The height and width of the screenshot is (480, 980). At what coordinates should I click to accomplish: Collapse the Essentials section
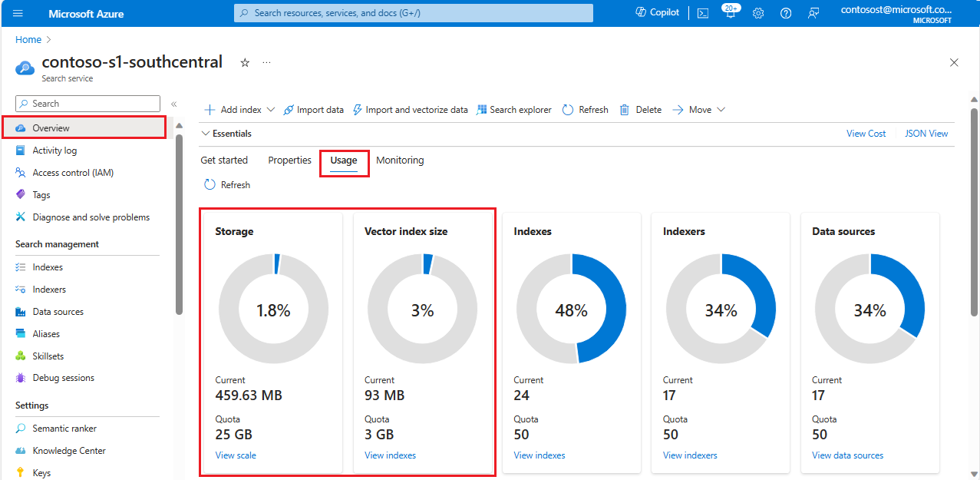(206, 134)
